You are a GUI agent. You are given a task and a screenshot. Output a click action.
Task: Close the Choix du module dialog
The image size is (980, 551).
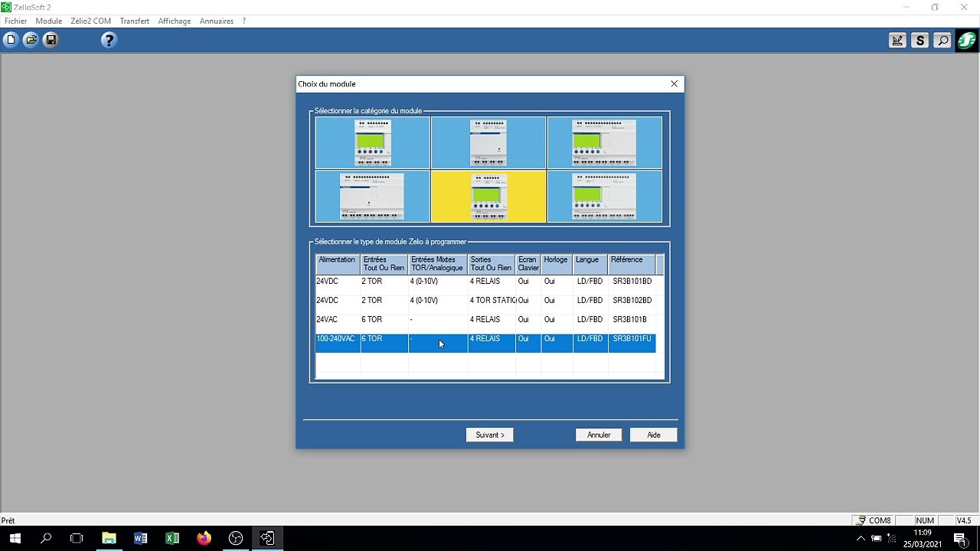click(674, 84)
